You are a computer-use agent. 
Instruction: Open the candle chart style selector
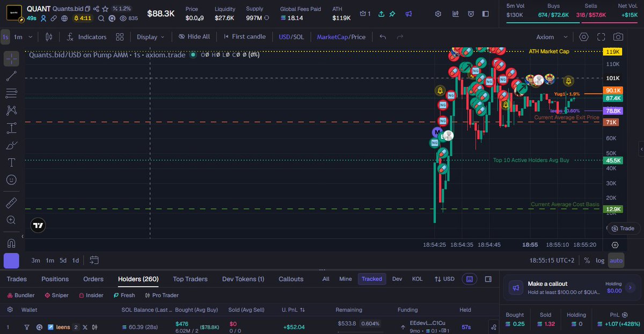pos(49,37)
